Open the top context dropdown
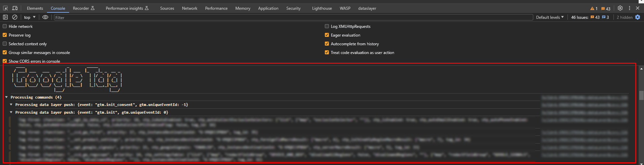This screenshot has height=165, width=644. 30,17
